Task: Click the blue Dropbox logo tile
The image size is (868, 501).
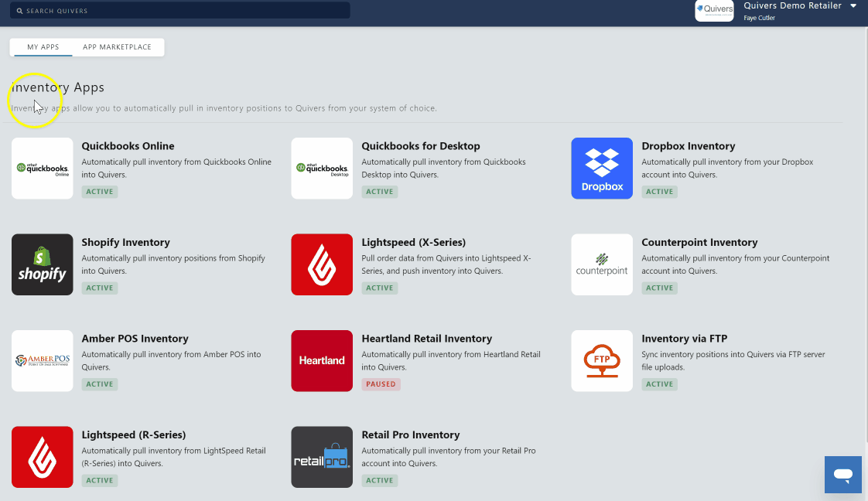Action: coord(602,168)
